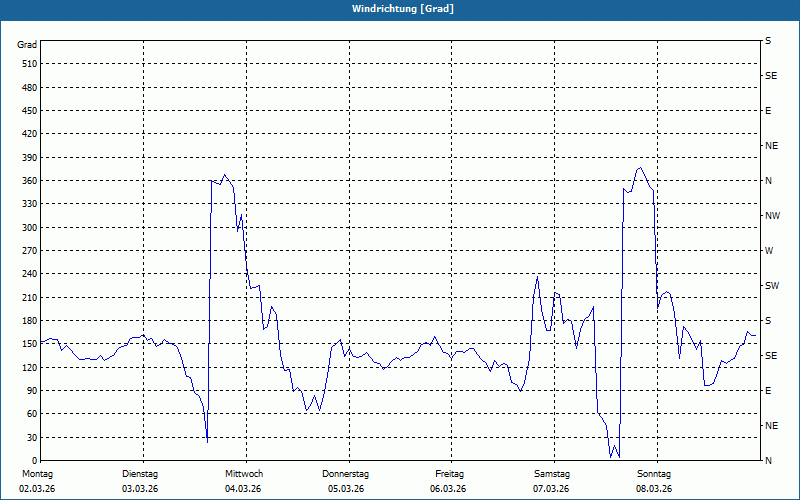Screen dimensions: 800x500
Task: Select the Mittwoch day label
Action: click(243, 474)
